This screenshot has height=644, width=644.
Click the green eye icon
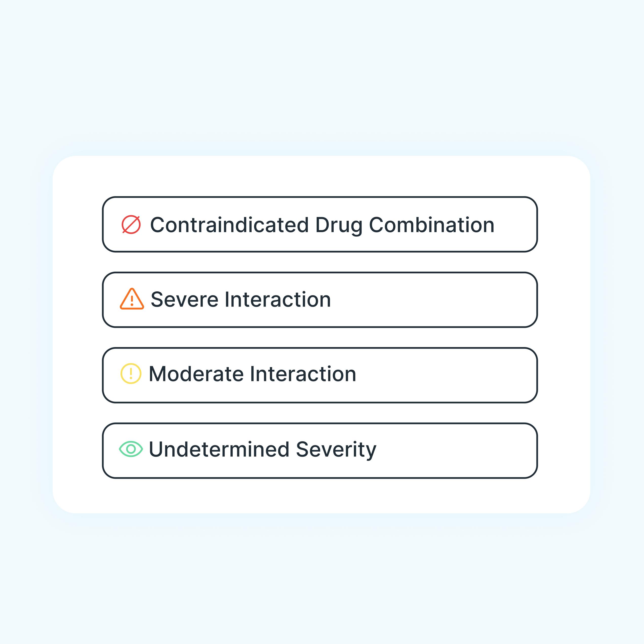(131, 449)
